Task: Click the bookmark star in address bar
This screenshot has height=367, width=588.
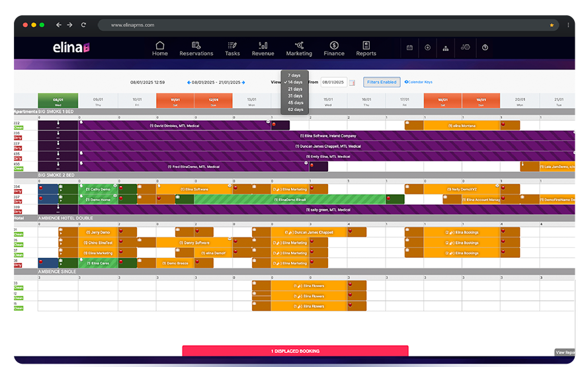Action: pos(552,25)
